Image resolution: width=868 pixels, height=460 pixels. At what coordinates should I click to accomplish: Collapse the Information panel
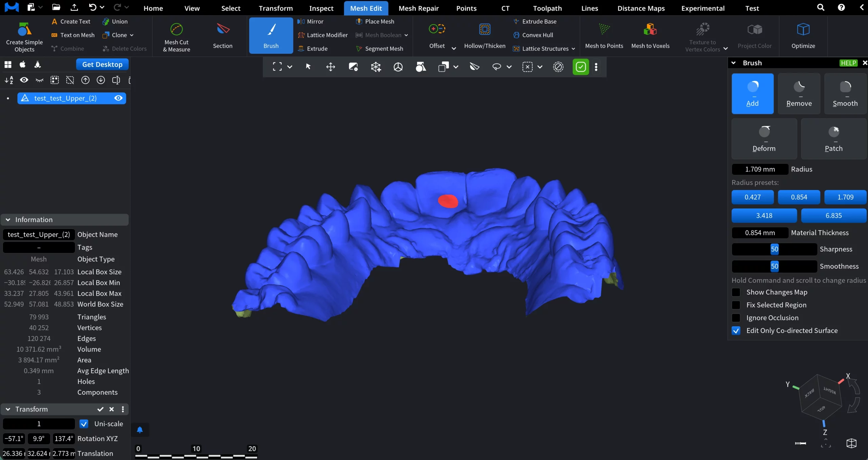point(8,219)
